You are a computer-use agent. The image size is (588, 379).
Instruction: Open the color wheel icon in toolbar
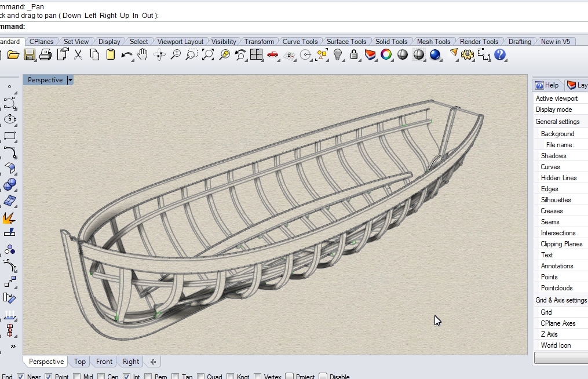coord(386,55)
